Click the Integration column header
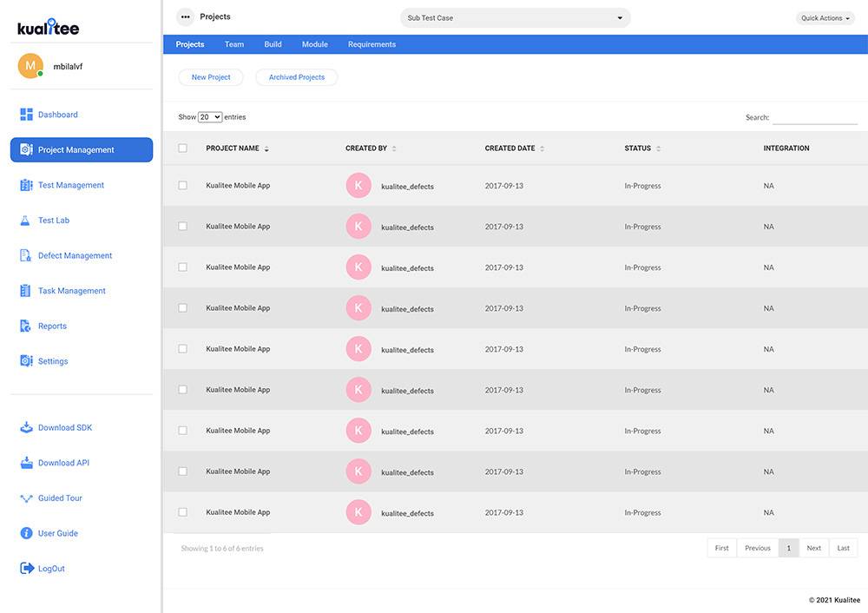The width and height of the screenshot is (868, 613). [x=786, y=148]
